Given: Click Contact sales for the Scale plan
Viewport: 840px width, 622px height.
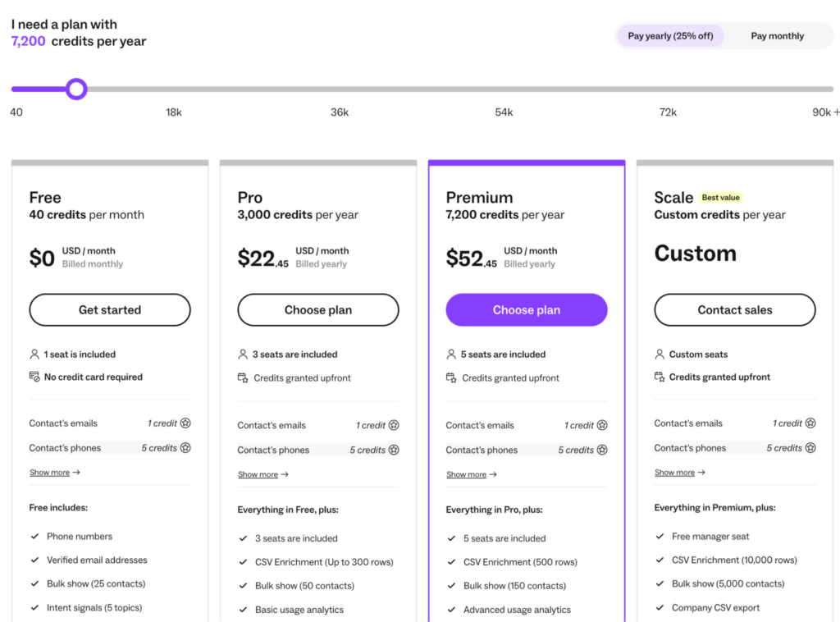Looking at the screenshot, I should point(734,309).
